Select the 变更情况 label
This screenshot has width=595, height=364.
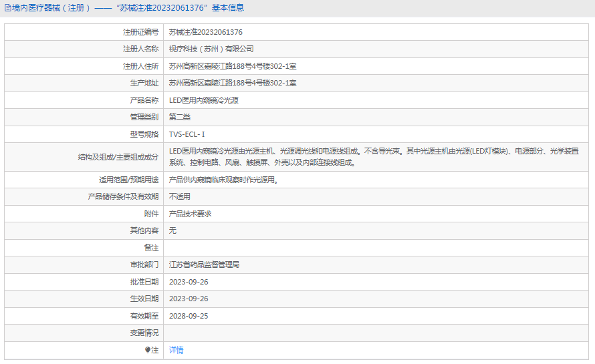144,333
